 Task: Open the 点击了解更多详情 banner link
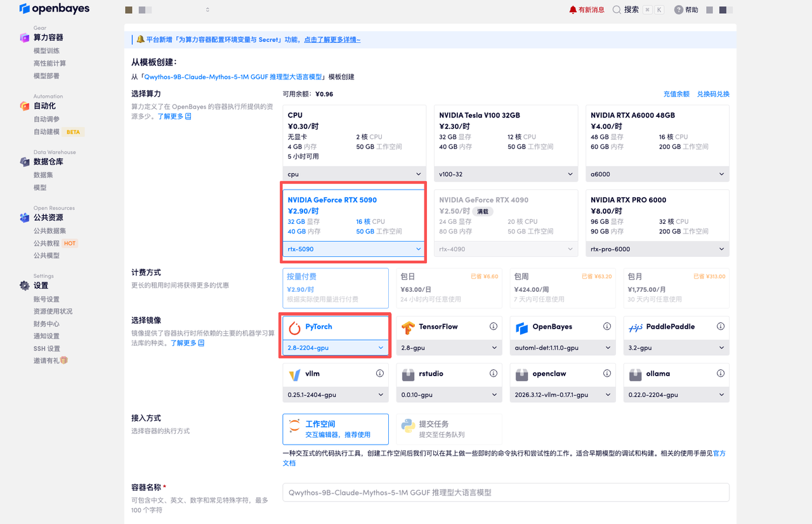click(332, 39)
